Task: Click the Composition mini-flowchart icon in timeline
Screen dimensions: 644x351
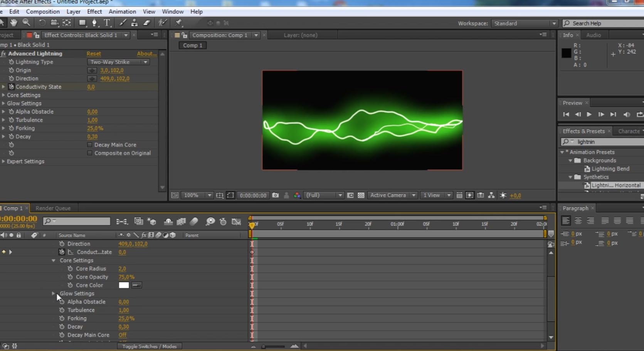Action: point(122,221)
